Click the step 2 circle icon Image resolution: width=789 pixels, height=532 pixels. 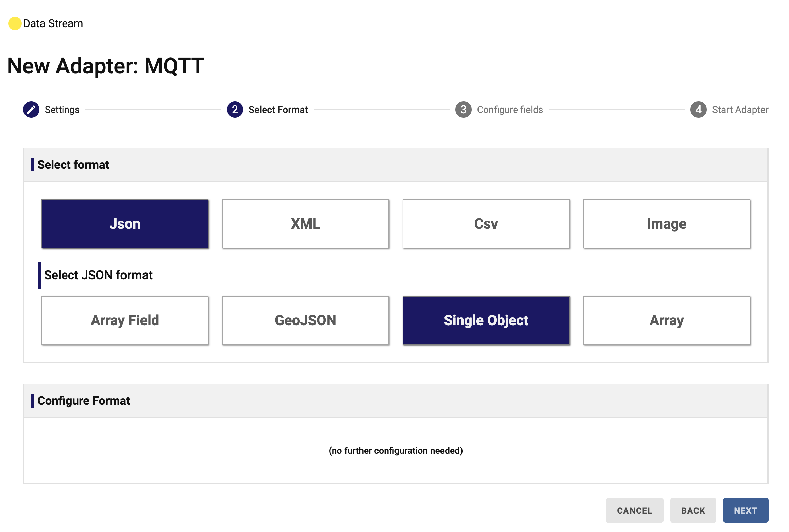(235, 110)
